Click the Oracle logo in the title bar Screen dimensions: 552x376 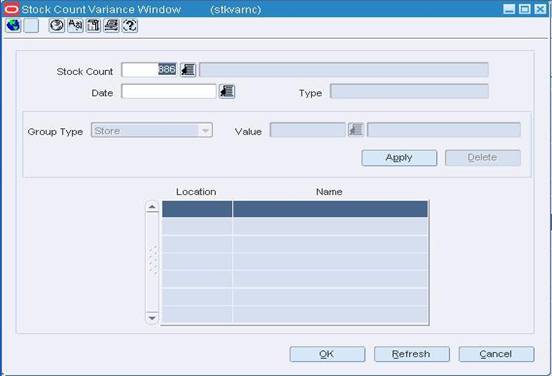pyautogui.click(x=12, y=9)
